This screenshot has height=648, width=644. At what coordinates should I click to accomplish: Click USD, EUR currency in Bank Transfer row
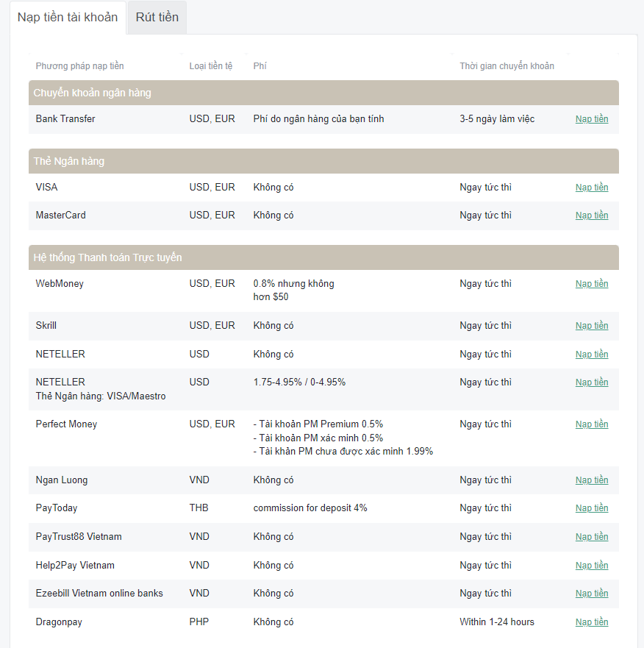tap(212, 119)
